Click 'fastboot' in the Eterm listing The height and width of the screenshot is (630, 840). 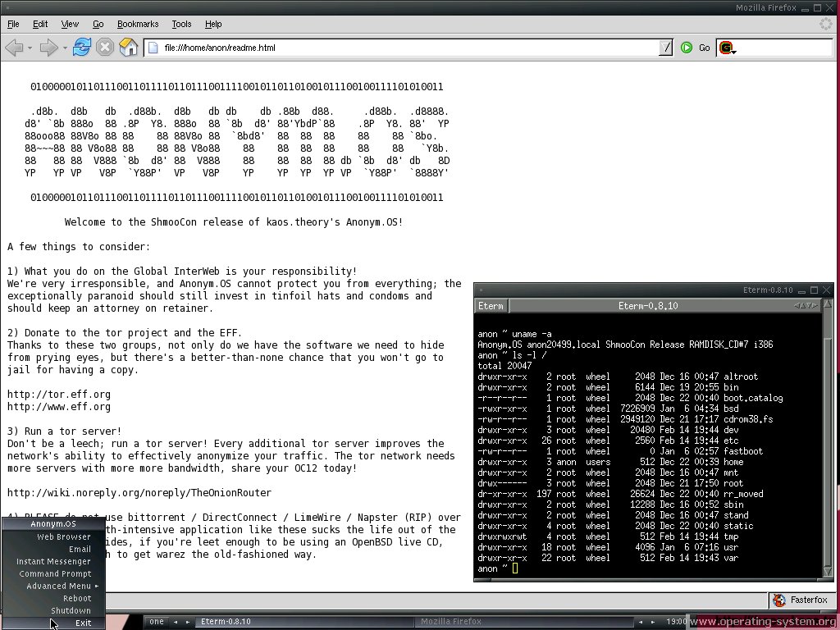[743, 451]
